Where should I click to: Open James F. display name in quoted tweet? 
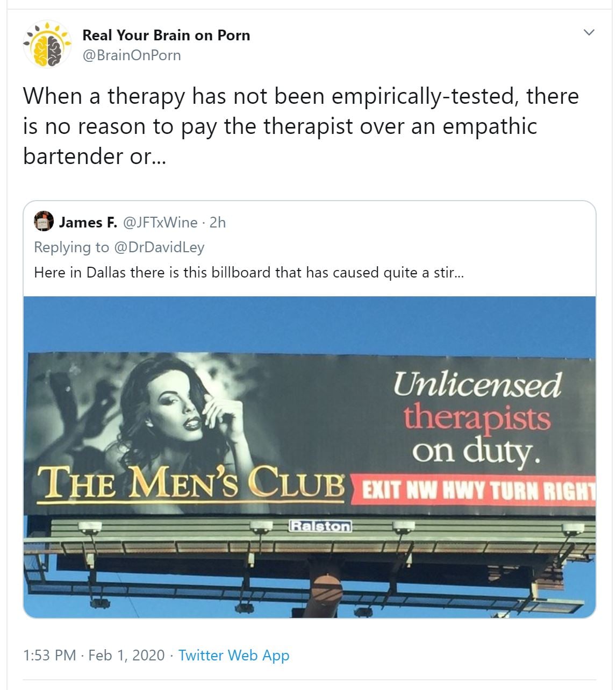88,222
